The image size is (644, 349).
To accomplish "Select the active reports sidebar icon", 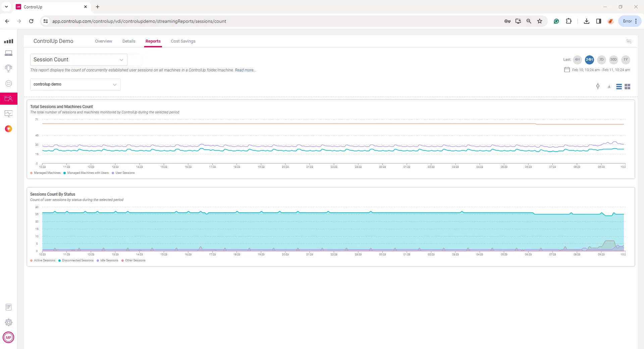I will click(9, 99).
